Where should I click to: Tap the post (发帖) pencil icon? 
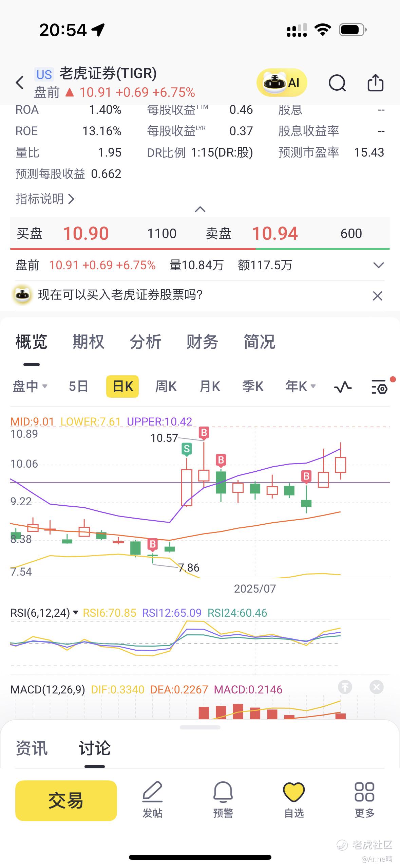152,800
